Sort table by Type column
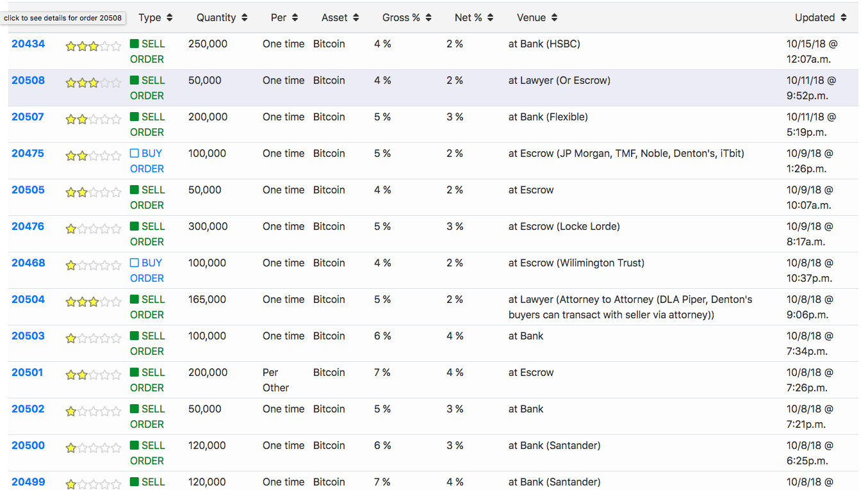Viewport: 868px width, 490px height. [x=156, y=18]
